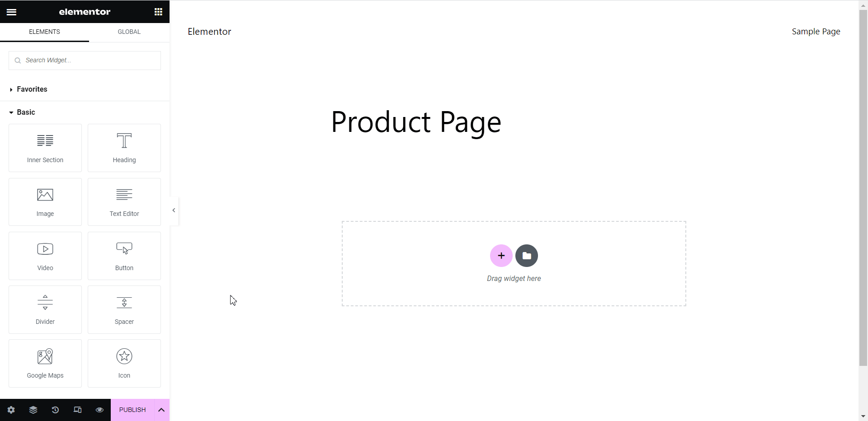Image resolution: width=868 pixels, height=421 pixels.
Task: Open the Sample Page link
Action: [x=816, y=32]
